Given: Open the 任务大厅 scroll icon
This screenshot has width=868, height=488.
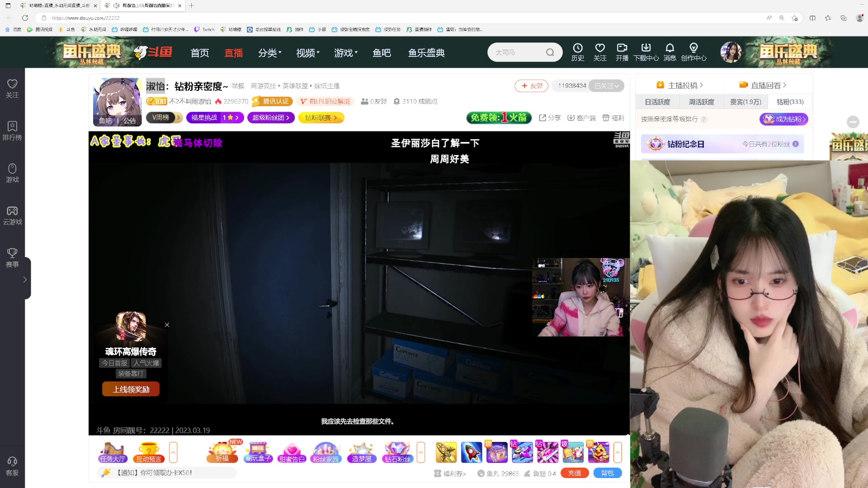Looking at the screenshot, I should (112, 452).
